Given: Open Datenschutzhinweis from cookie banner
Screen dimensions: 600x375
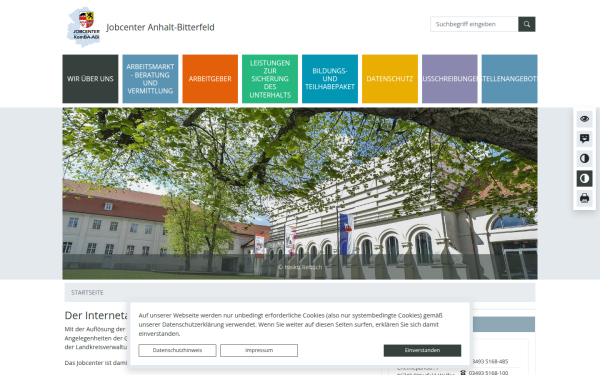Looking at the screenshot, I should point(177,350).
